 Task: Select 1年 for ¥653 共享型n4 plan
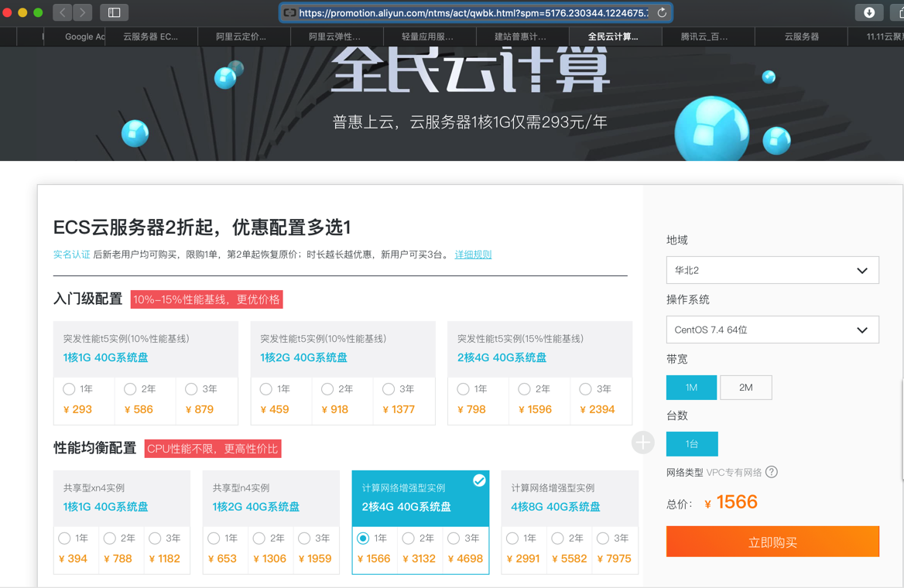point(214,538)
